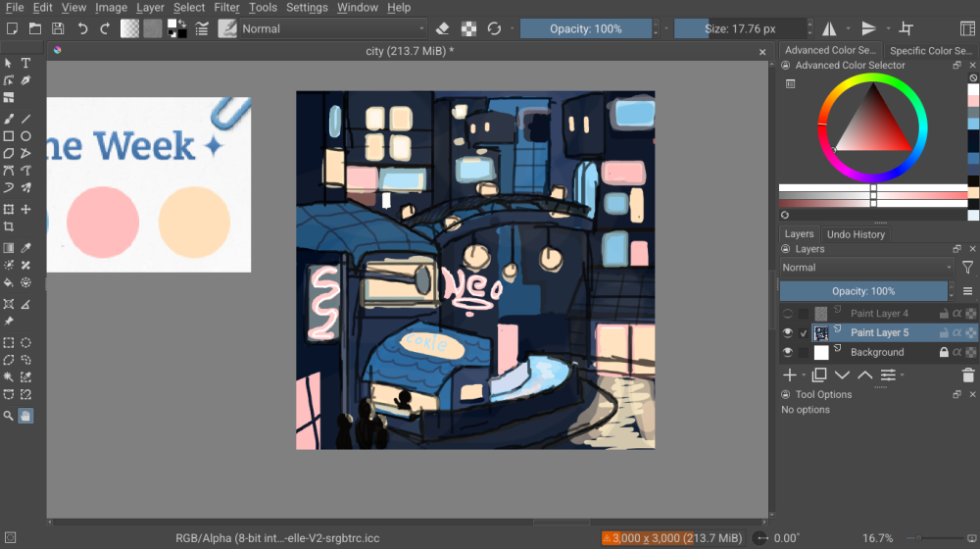This screenshot has height=549, width=980.
Task: Select the Contiguous Selection magic wand tool
Action: pyautogui.click(x=9, y=377)
